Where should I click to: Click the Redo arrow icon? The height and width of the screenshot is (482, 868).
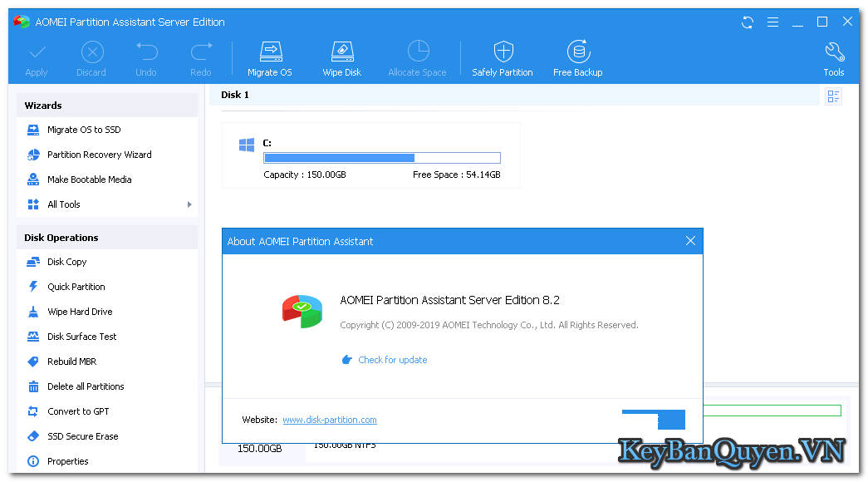201,52
